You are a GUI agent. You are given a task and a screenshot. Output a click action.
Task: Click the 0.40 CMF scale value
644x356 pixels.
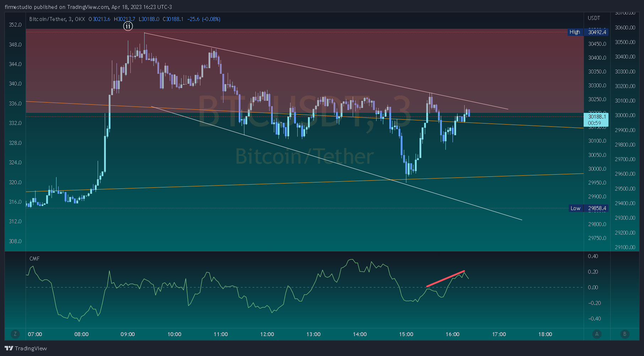(x=593, y=256)
